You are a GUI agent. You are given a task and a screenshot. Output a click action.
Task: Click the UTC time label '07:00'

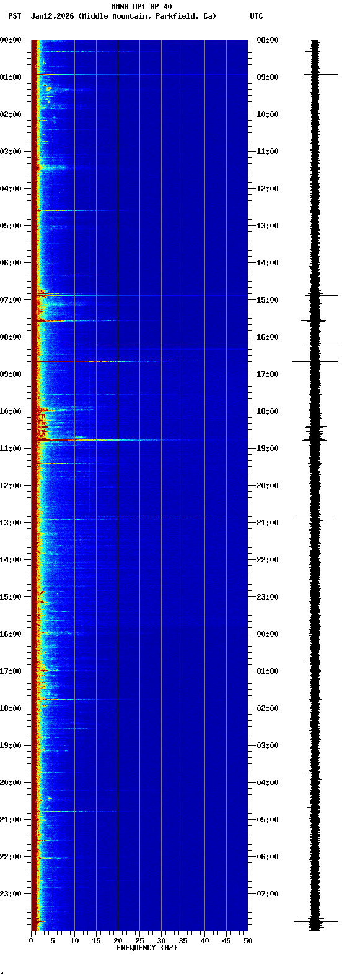coord(268,894)
